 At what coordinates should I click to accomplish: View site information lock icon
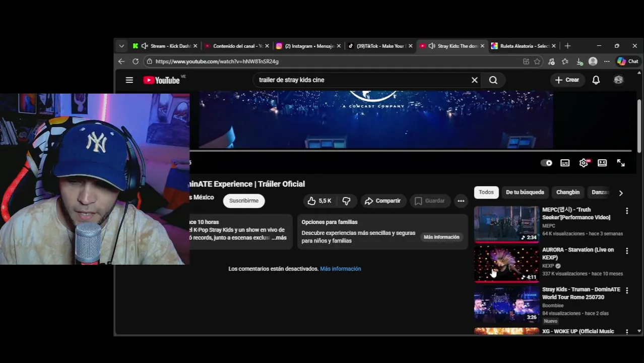[149, 62]
